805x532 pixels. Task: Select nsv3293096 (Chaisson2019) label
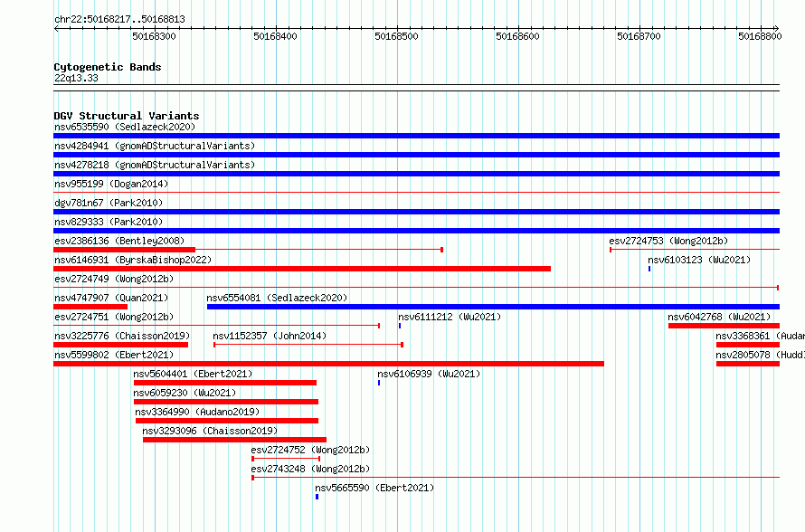tap(210, 431)
